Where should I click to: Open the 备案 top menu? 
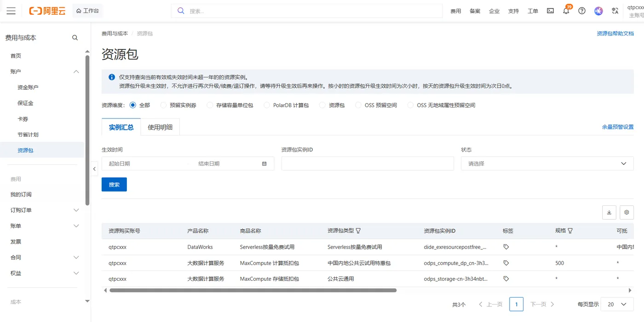click(x=475, y=11)
